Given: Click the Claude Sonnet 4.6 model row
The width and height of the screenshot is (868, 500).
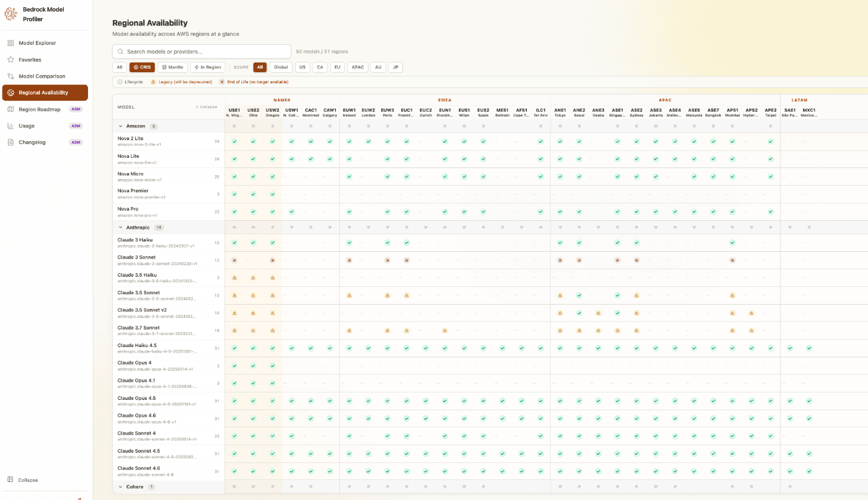Looking at the screenshot, I should pyautogui.click(x=490, y=471).
